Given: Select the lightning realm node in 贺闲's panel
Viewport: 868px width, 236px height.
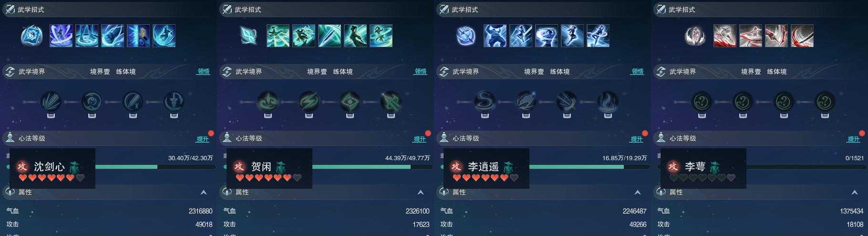Looking at the screenshot, I should pos(309,102).
